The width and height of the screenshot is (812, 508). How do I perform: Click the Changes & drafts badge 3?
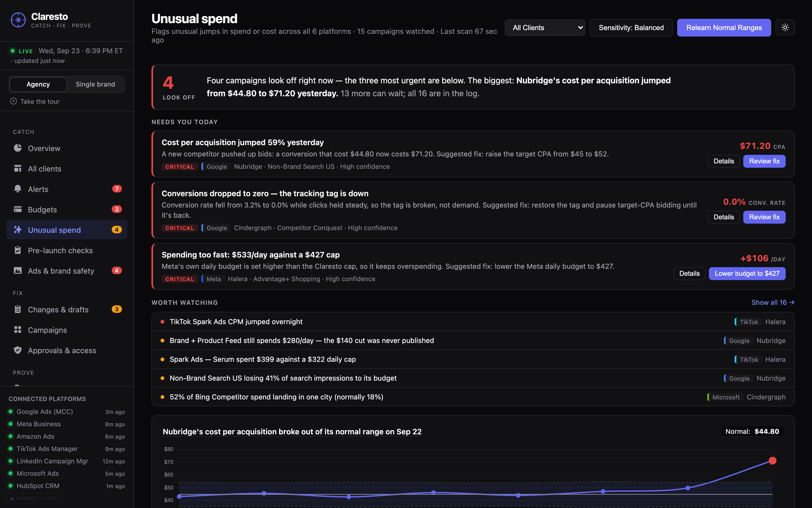click(117, 309)
